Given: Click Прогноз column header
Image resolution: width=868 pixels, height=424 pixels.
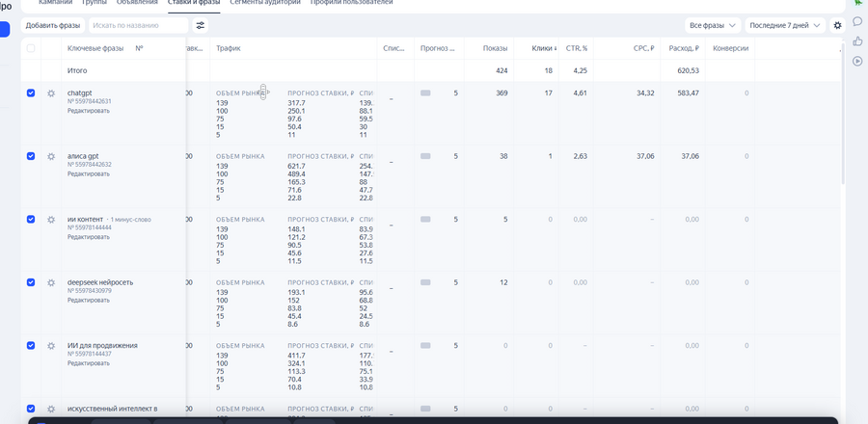Looking at the screenshot, I should pos(437,48).
